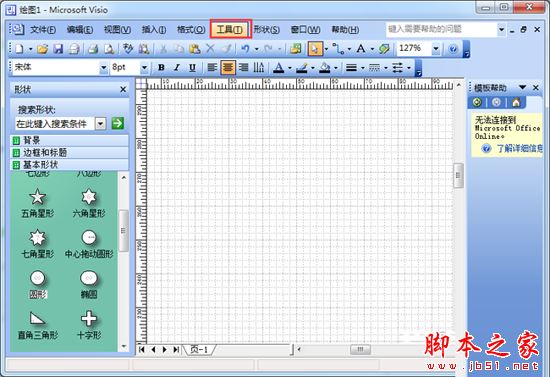This screenshot has height=377, width=550.
Task: Click the Shapes window icon
Action: [x=296, y=49]
